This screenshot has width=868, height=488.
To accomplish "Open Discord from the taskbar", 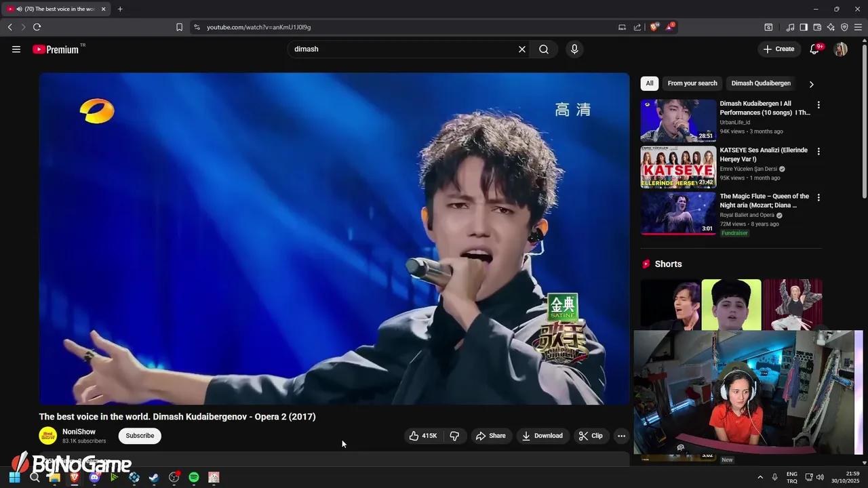I will (94, 477).
